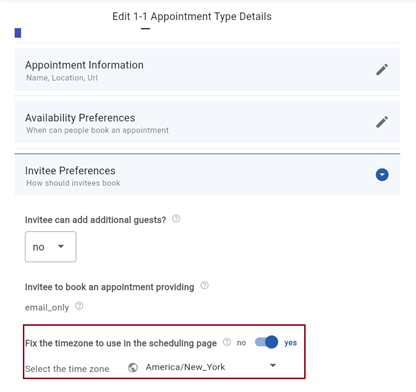416x392 pixels.
Task: Click pencil icon for Availability Preferences
Action: click(382, 122)
